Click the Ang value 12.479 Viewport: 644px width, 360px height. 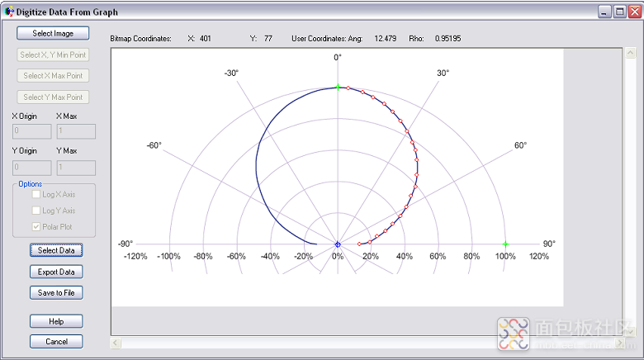click(x=386, y=39)
